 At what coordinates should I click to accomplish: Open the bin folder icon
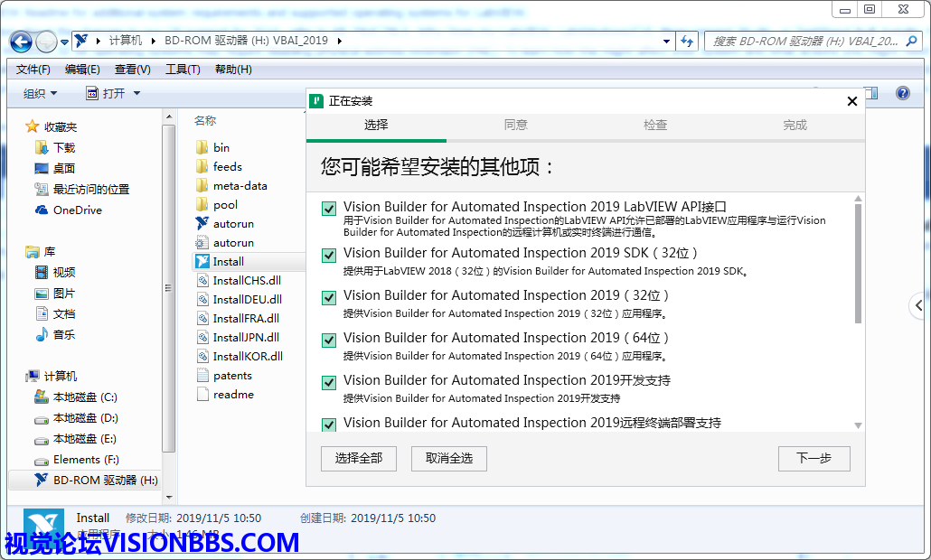pyautogui.click(x=202, y=147)
